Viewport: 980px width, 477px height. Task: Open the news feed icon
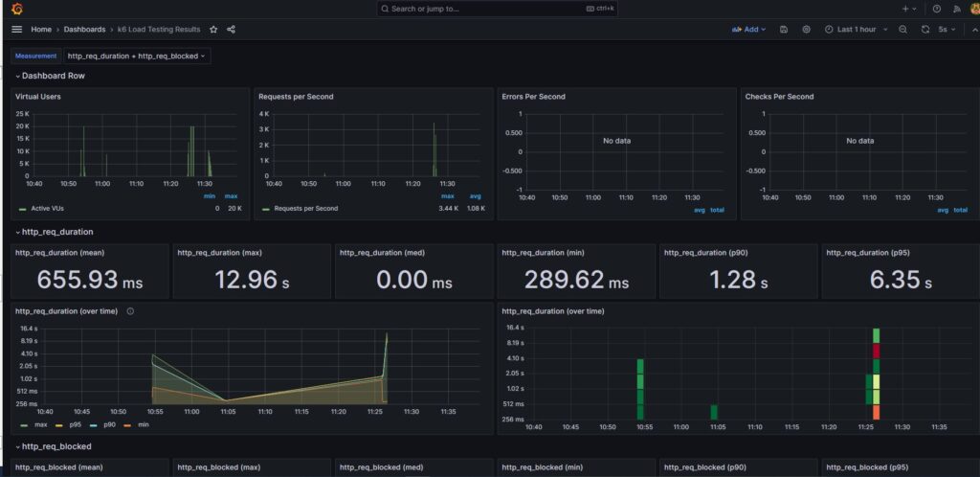coord(956,9)
